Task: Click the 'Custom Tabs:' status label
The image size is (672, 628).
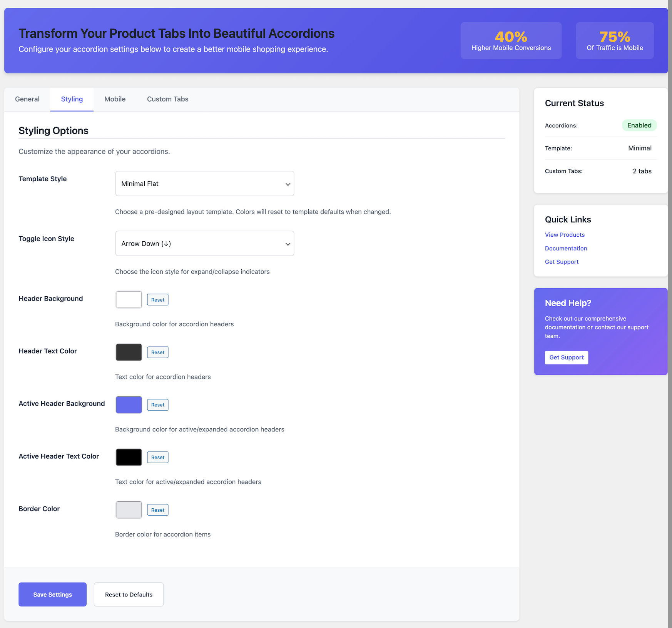Action: tap(564, 171)
